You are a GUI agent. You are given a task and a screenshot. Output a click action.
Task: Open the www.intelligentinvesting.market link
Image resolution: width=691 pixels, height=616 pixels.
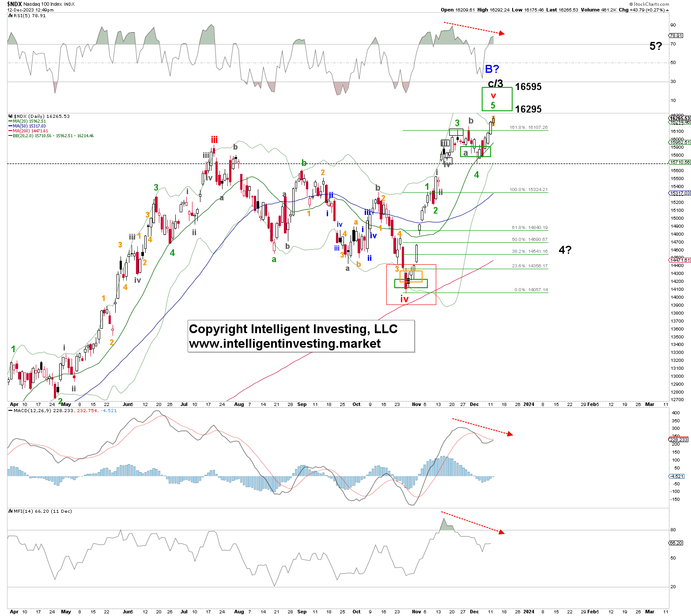[x=285, y=344]
